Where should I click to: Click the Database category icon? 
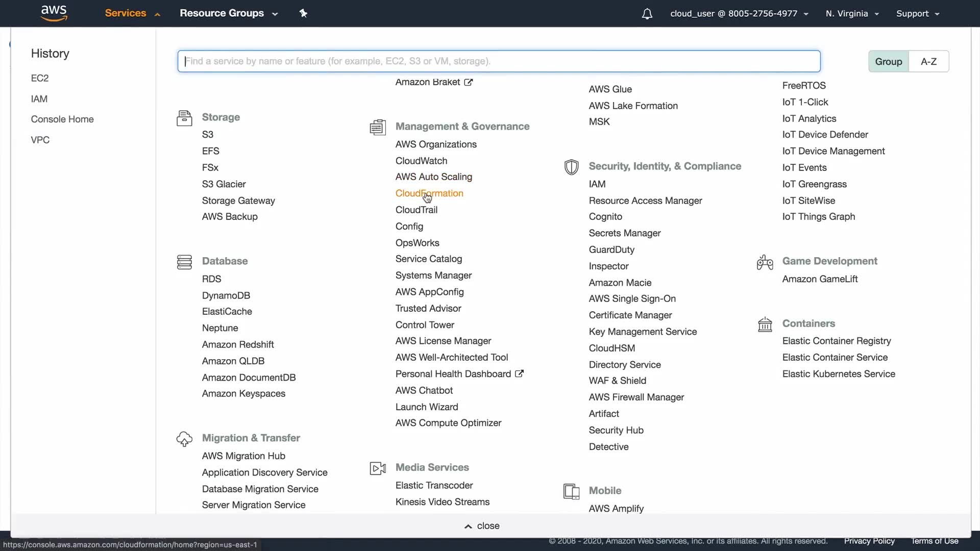(x=184, y=262)
